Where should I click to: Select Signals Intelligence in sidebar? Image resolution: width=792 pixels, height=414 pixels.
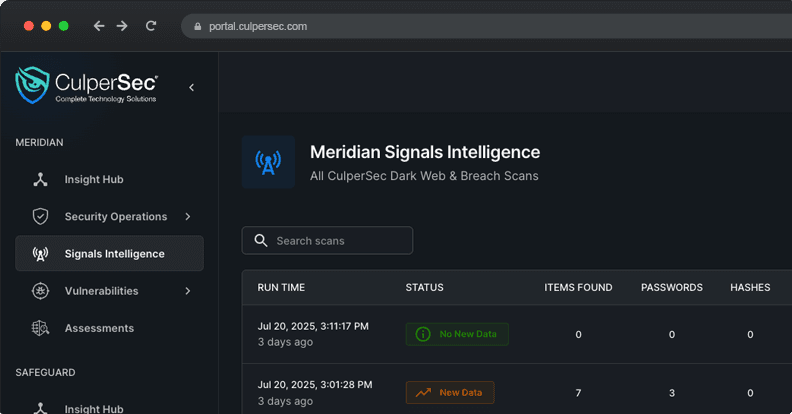point(110,253)
